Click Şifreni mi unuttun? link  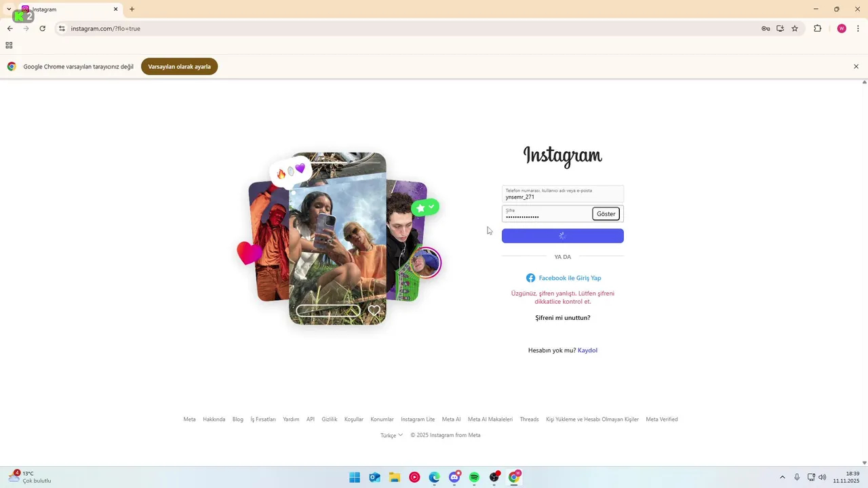[x=563, y=318]
